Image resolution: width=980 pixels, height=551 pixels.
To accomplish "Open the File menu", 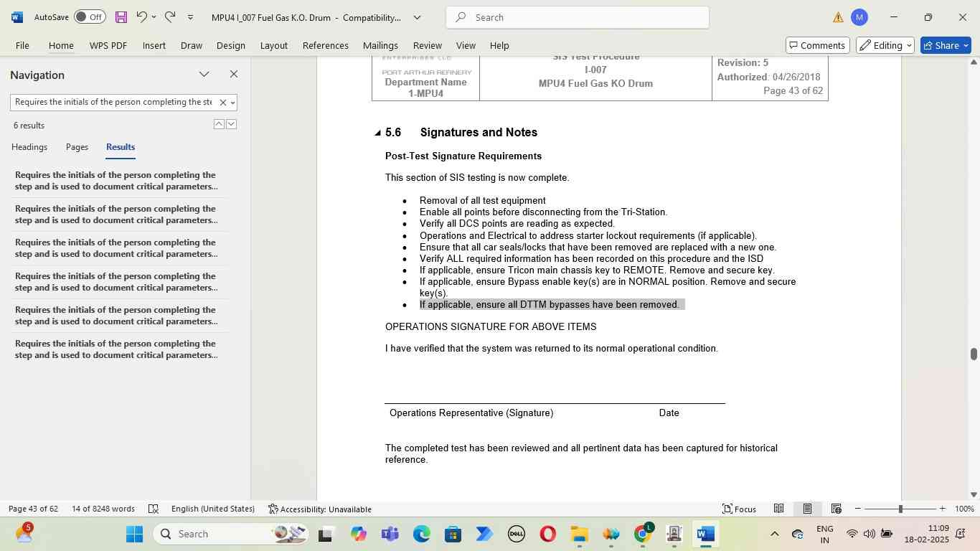I will (22, 45).
